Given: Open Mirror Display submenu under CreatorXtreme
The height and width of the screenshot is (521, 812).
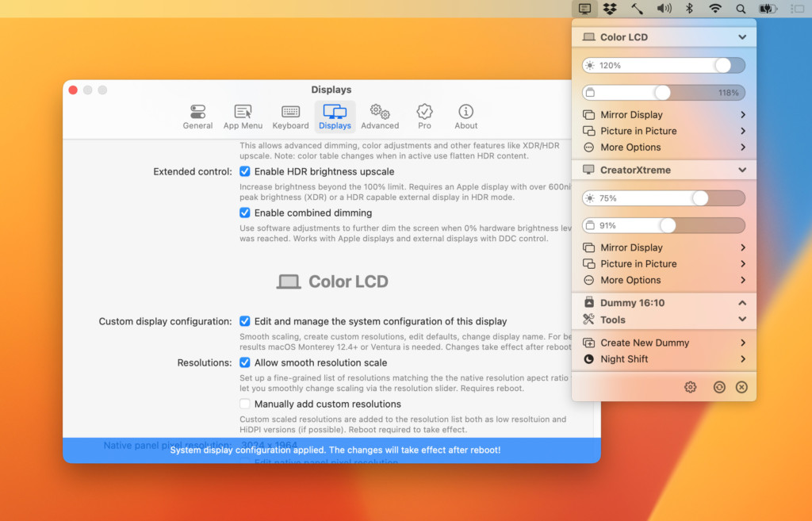Looking at the screenshot, I should [664, 247].
